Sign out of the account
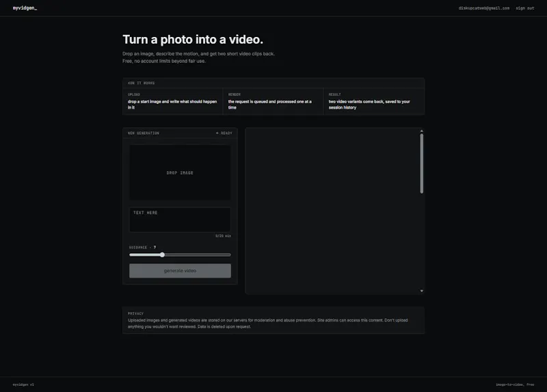547x392 pixels. coord(525,8)
